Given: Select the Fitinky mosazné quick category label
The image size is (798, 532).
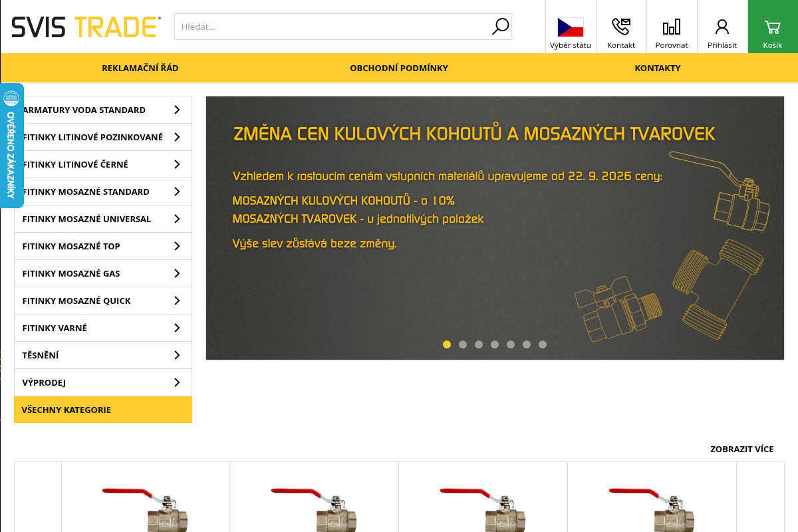Looking at the screenshot, I should tap(76, 301).
